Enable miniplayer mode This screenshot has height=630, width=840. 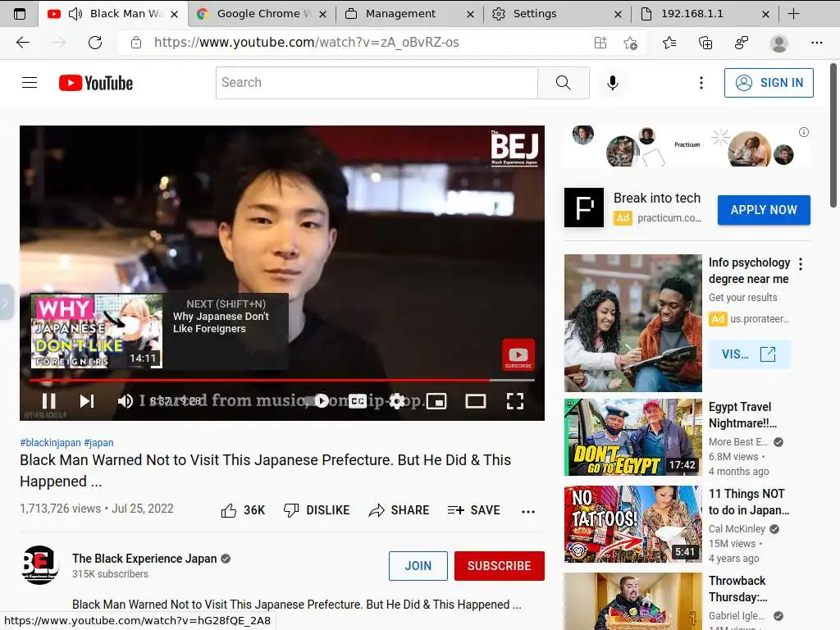(x=436, y=400)
